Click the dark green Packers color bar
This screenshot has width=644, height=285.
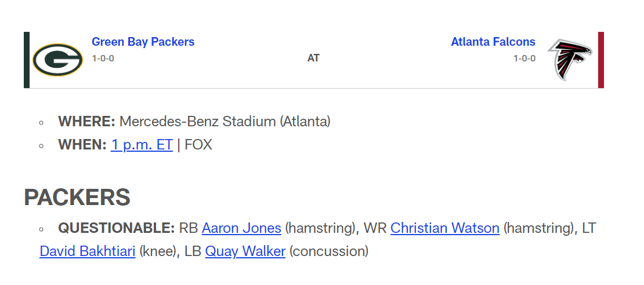point(27,60)
